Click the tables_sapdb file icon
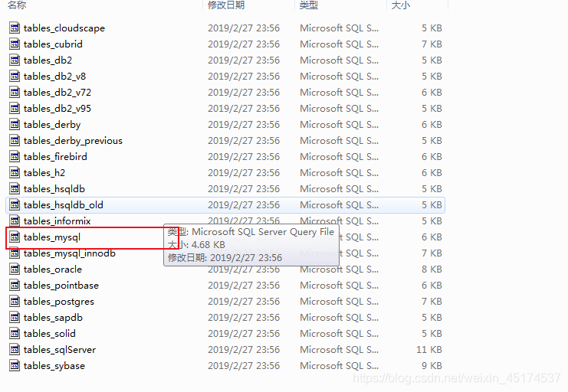The height and width of the screenshot is (392, 568). click(15, 318)
